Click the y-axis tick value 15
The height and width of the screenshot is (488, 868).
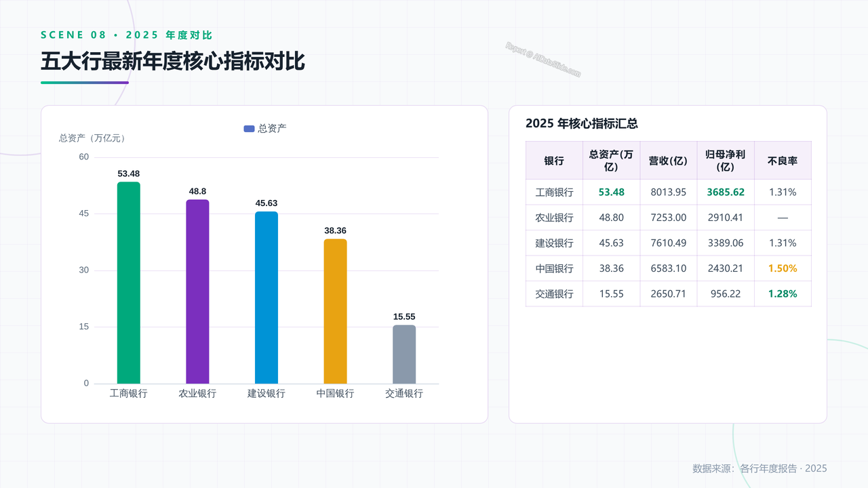point(84,327)
